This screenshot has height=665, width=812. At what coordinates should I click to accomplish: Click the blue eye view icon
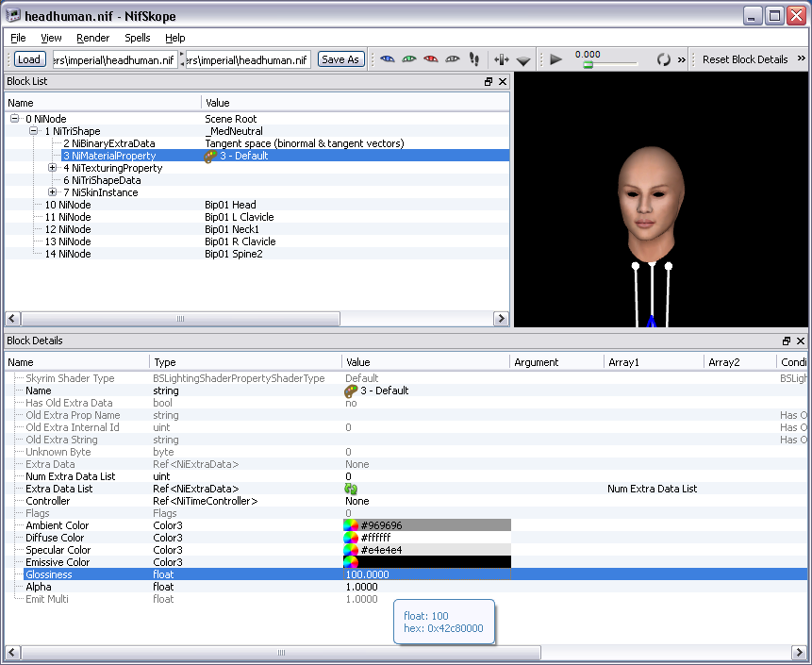click(x=388, y=59)
